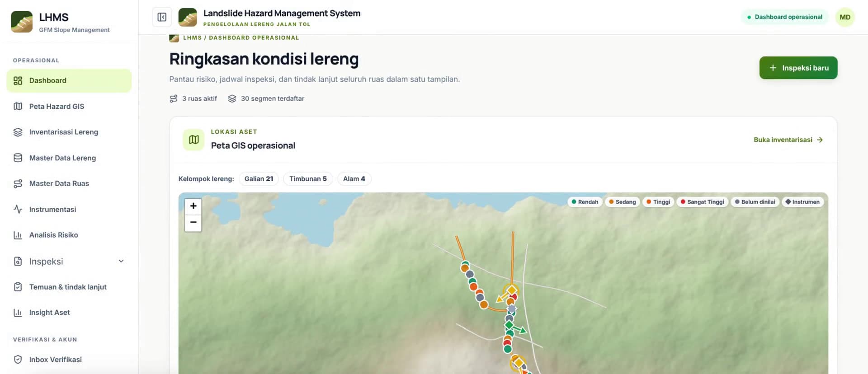Click the Dashboard grid icon in sidebar
This screenshot has width=868, height=374.
18,80
